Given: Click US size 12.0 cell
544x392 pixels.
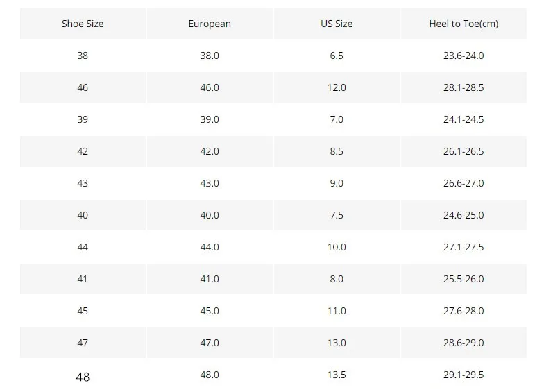Looking at the screenshot, I should tap(337, 87).
